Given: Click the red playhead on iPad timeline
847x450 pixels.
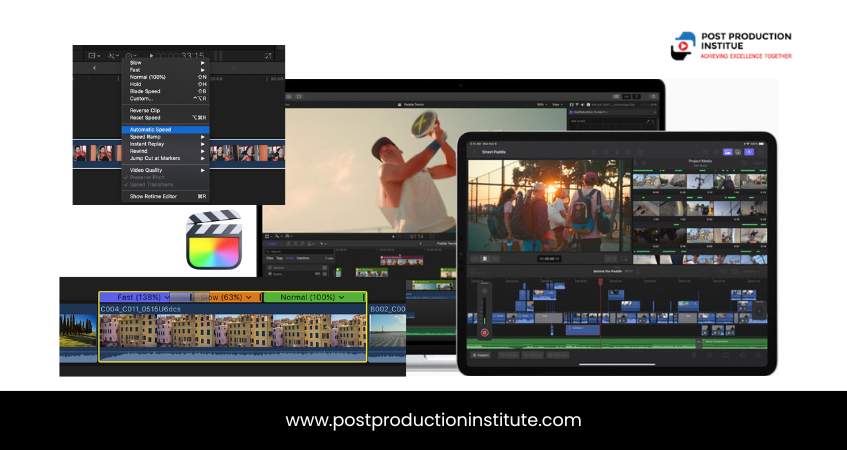Looking at the screenshot, I should click(x=599, y=283).
